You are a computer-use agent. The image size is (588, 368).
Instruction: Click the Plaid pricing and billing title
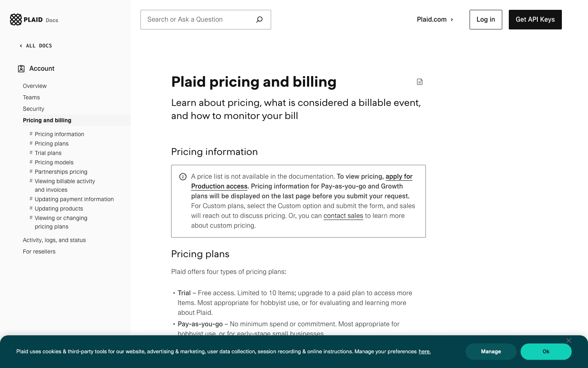pos(254,82)
